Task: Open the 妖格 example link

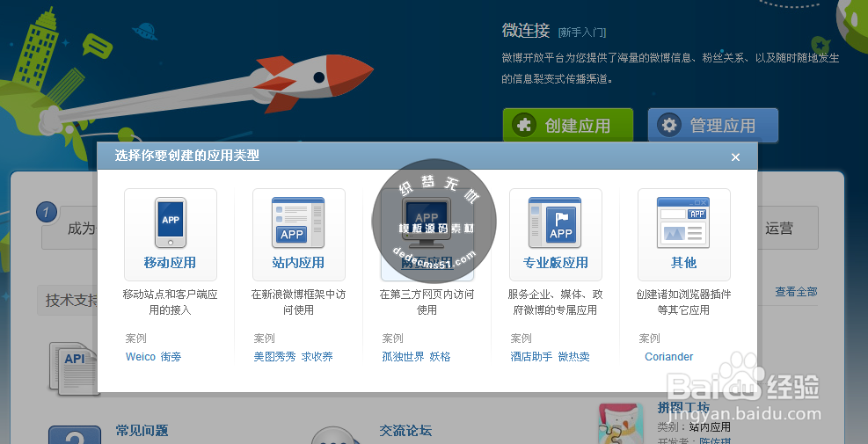Action: 440,357
